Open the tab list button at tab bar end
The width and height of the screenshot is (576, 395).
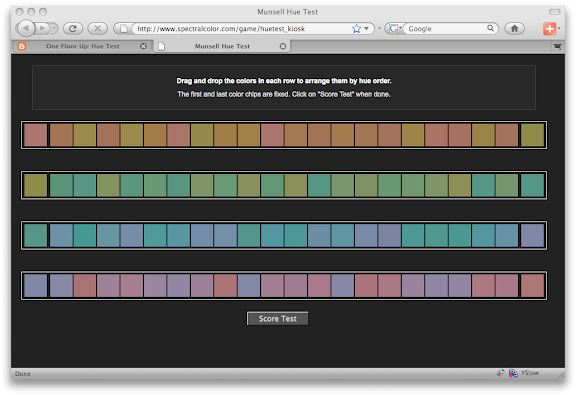[x=557, y=47]
